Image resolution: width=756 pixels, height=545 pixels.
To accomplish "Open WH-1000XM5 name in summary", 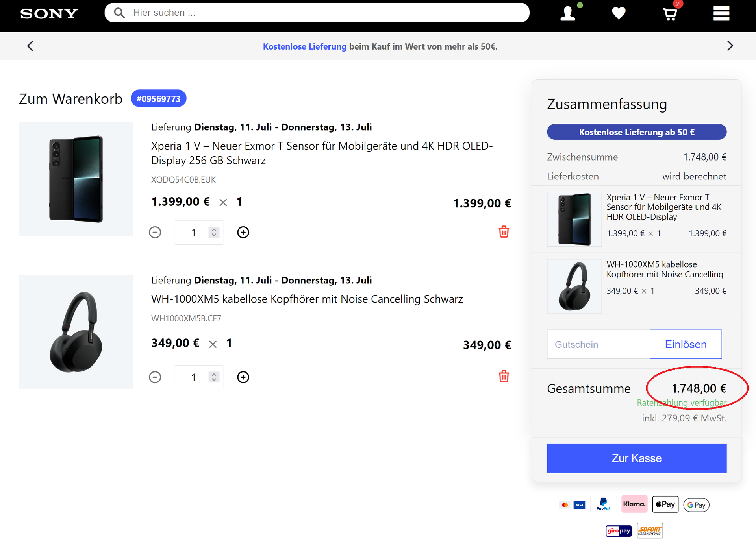I will 665,269.
